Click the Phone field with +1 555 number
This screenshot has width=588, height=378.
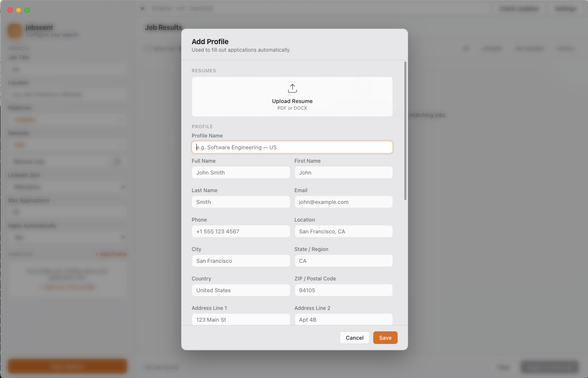(241, 231)
